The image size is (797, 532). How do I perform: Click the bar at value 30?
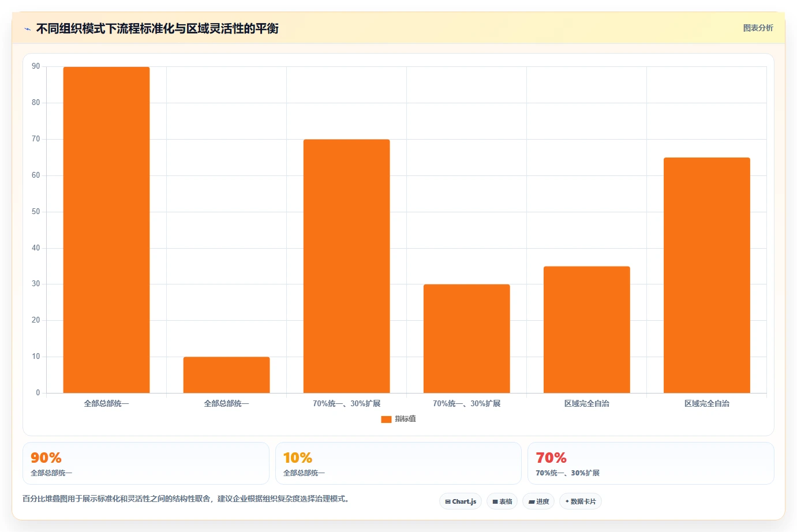(466, 339)
